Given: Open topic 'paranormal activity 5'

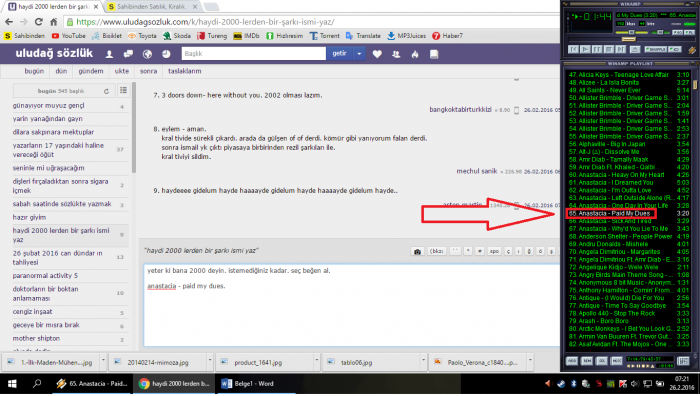Looking at the screenshot, I should point(45,275).
